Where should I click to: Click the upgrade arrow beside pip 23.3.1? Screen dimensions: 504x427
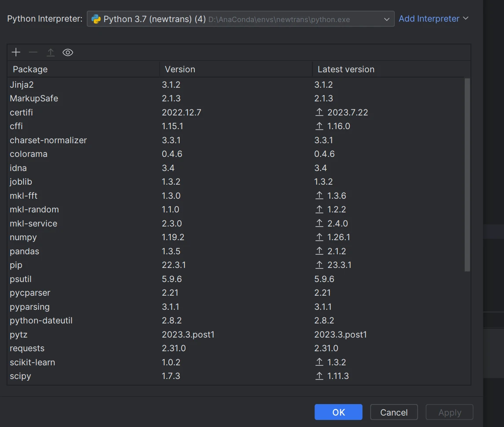click(x=319, y=265)
